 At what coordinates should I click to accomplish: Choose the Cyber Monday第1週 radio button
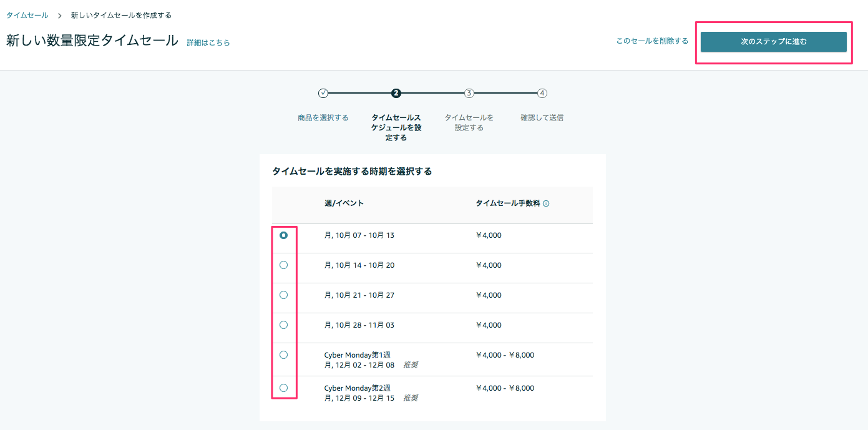[283, 354]
